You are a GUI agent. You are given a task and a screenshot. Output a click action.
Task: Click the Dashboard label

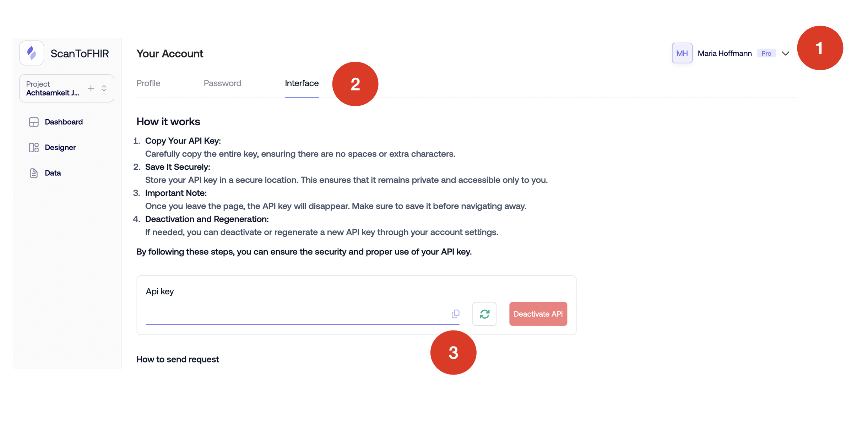[x=64, y=122]
